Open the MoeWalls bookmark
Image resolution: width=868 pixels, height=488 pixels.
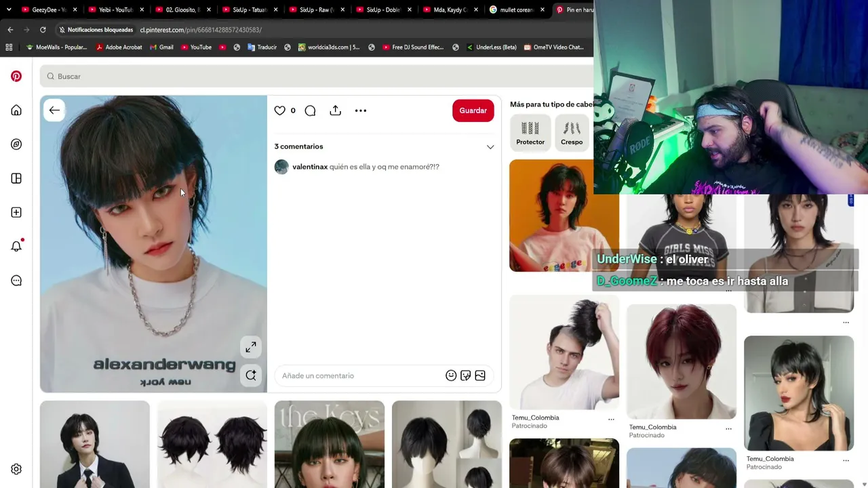pos(56,47)
